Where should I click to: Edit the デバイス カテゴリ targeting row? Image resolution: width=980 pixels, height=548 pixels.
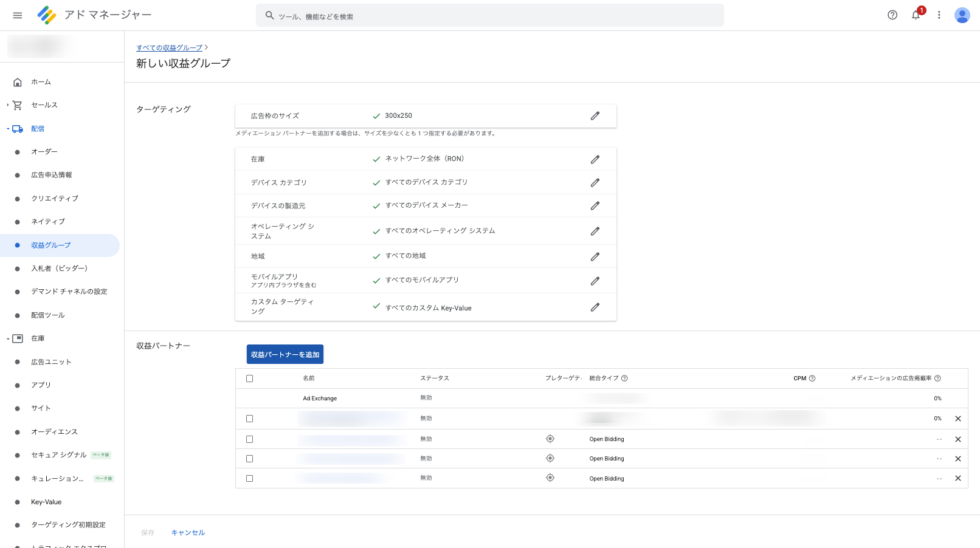coord(595,182)
